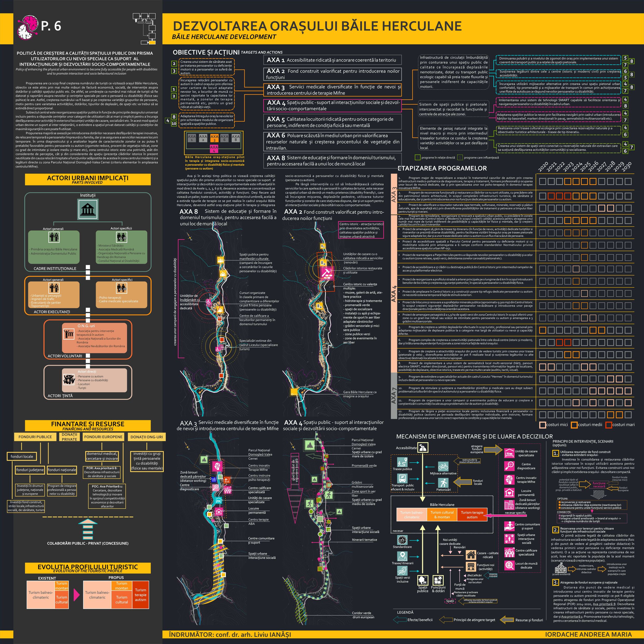The image size is (644, 644).
Task: Click the Trasee publice route icon
Action: click(x=403, y=462)
